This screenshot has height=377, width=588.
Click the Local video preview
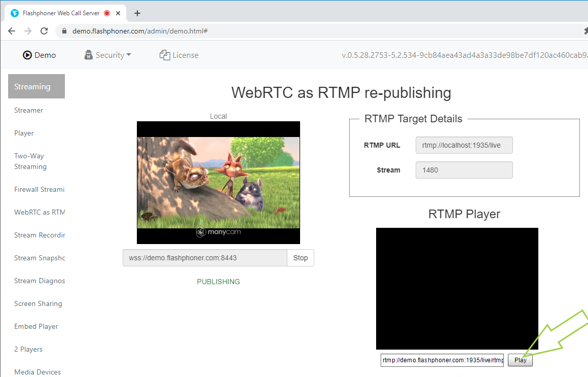pos(218,183)
